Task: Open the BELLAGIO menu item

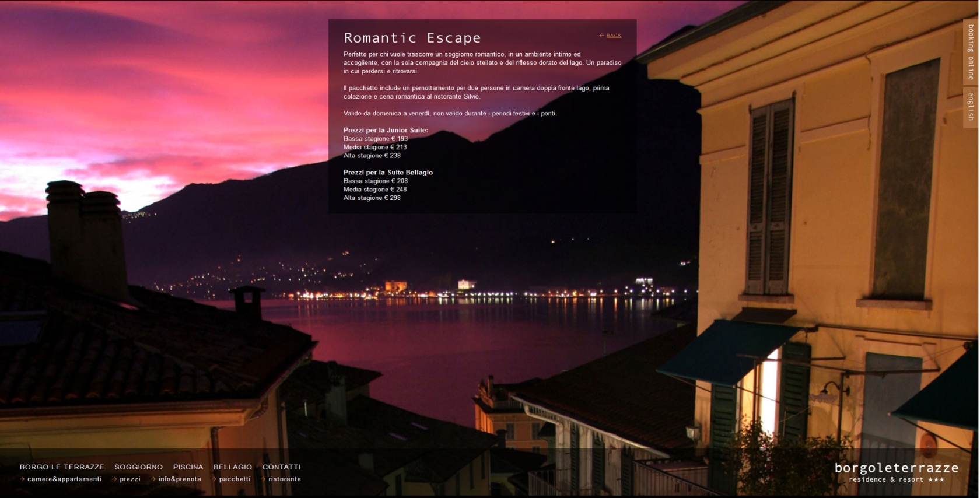Action: click(x=233, y=467)
